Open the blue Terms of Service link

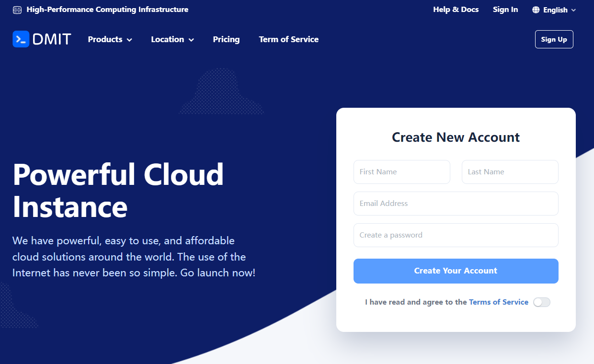point(499,302)
